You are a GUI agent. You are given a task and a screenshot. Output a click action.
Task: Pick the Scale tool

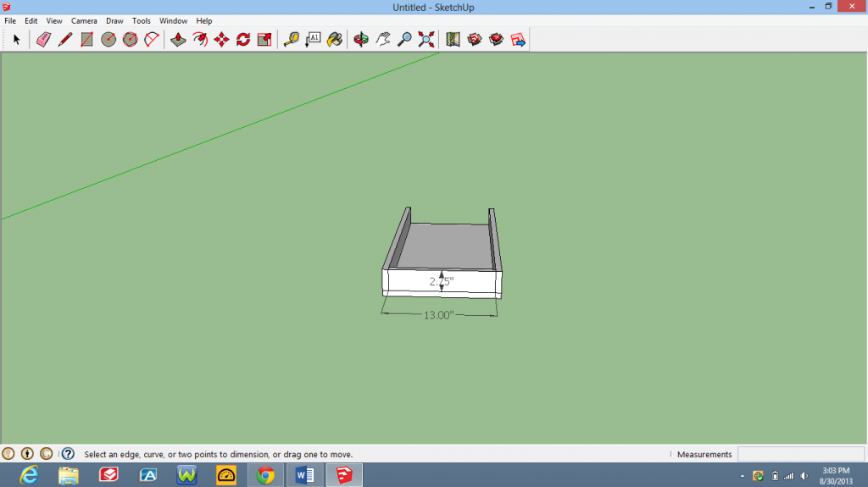point(264,39)
